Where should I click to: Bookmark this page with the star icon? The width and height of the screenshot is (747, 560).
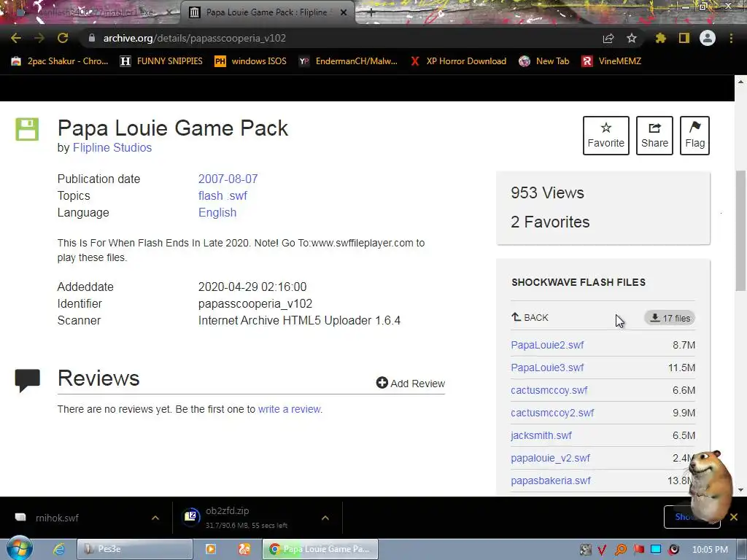coord(631,38)
